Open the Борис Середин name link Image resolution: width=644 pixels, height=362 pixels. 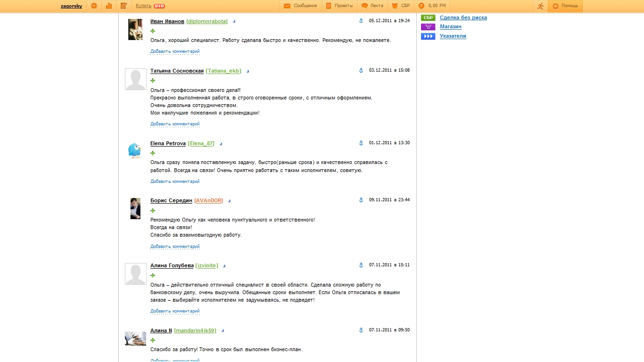[x=172, y=201]
